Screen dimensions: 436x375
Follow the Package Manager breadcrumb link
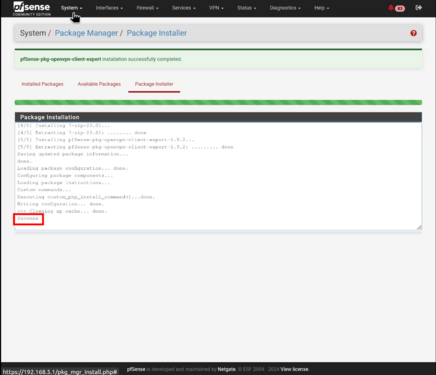[x=86, y=33]
